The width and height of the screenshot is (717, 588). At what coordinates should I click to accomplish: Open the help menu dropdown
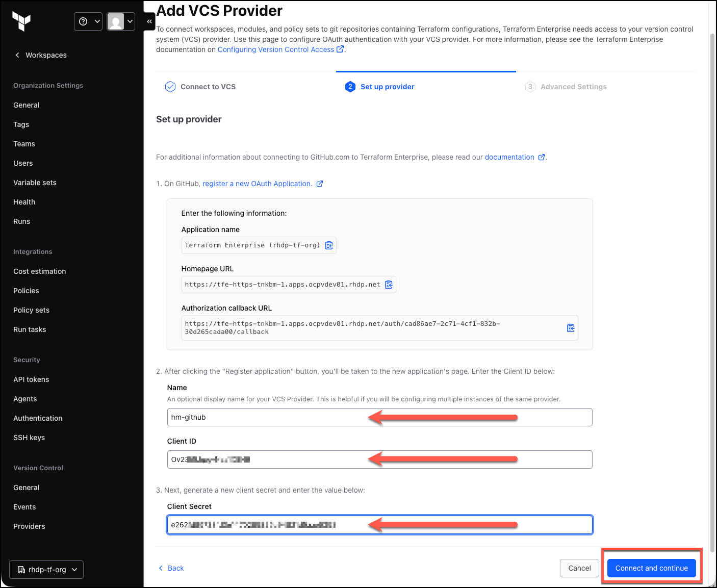[x=88, y=21]
